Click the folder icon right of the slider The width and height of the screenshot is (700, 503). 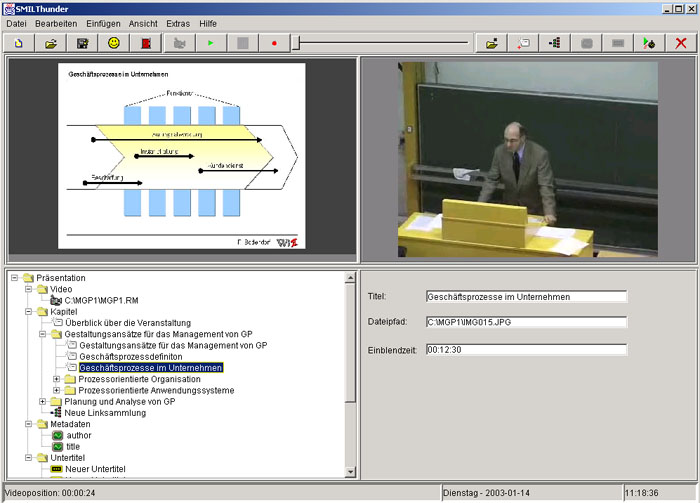[x=491, y=43]
